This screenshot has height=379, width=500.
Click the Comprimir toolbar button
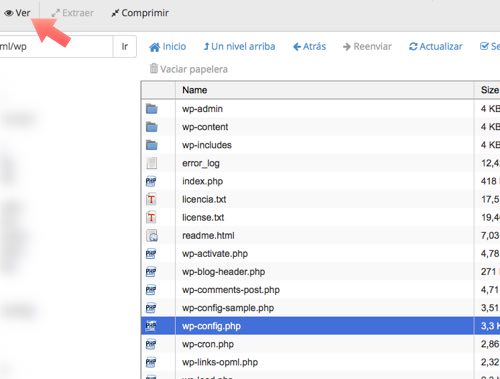[140, 13]
